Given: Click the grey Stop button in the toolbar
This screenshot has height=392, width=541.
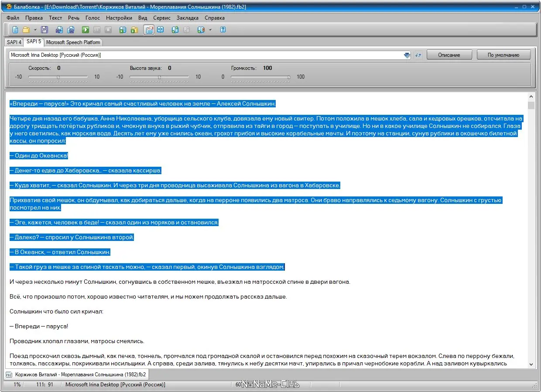Looking at the screenshot, I should click(x=108, y=30).
